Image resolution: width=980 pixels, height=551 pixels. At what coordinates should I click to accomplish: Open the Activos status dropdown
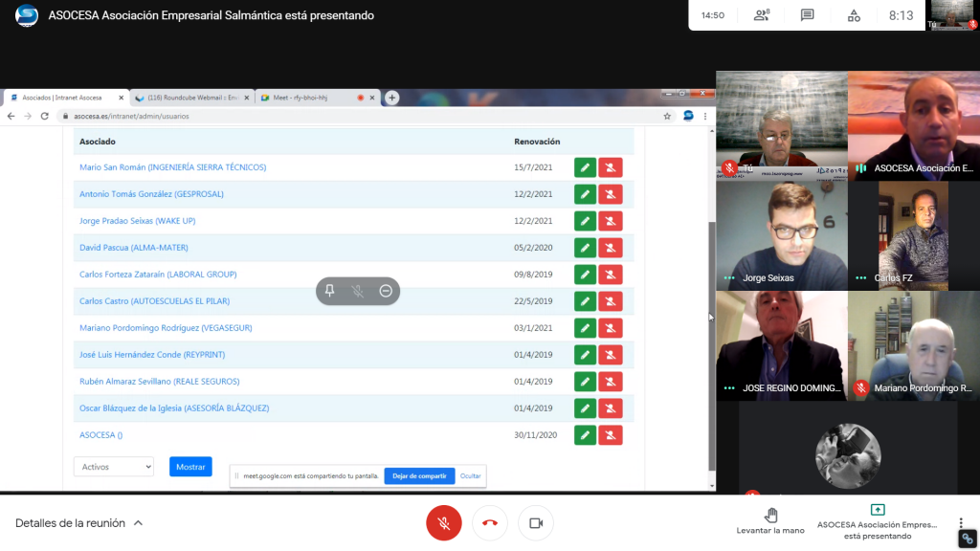(114, 467)
